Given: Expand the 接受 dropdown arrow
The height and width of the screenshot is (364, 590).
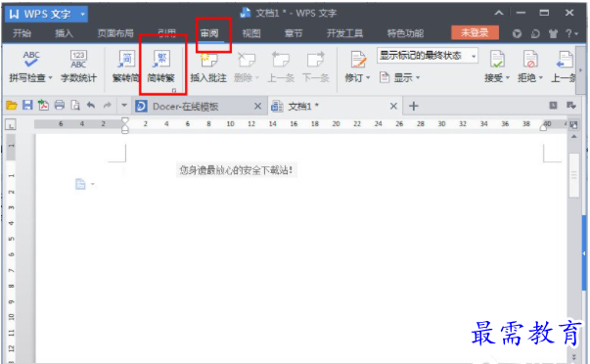Looking at the screenshot, I should click(x=508, y=78).
